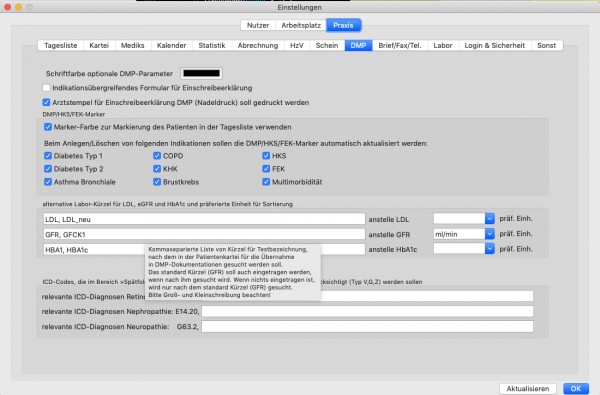This screenshot has width=600, height=395.
Task: Open the Labor settings tab
Action: (x=443, y=45)
